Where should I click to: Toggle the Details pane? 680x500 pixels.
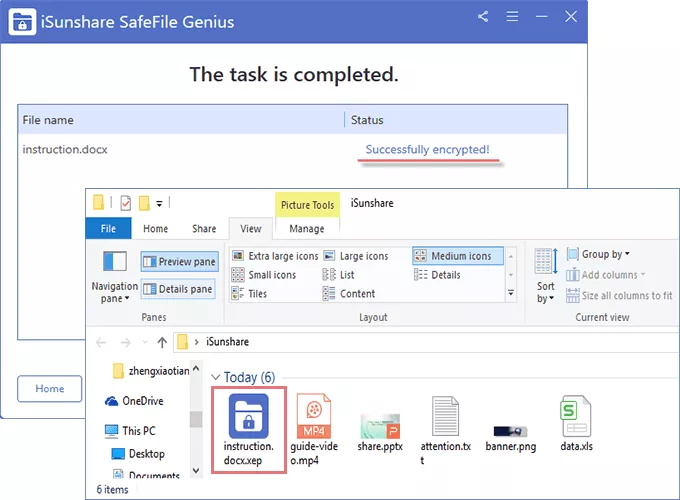[178, 289]
